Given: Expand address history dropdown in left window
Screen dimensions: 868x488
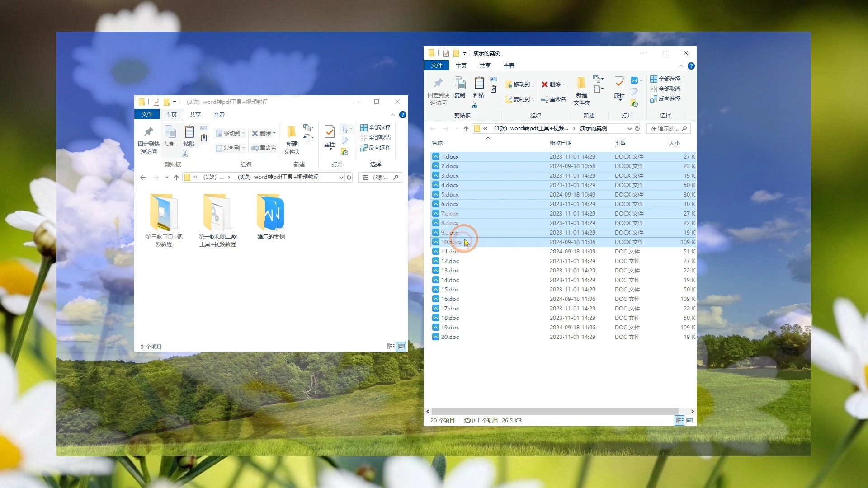Looking at the screenshot, I should click(341, 178).
